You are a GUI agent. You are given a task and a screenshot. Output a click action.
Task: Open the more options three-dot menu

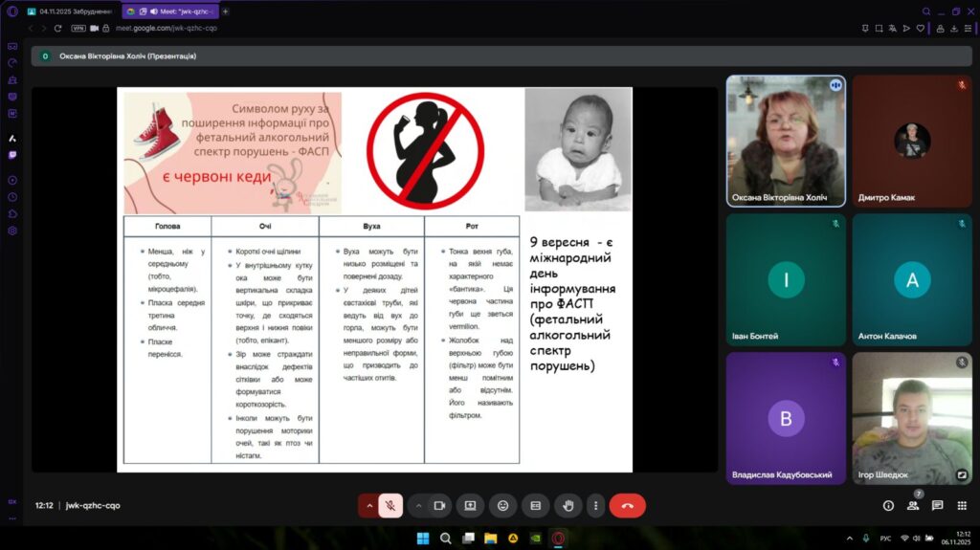tap(596, 505)
